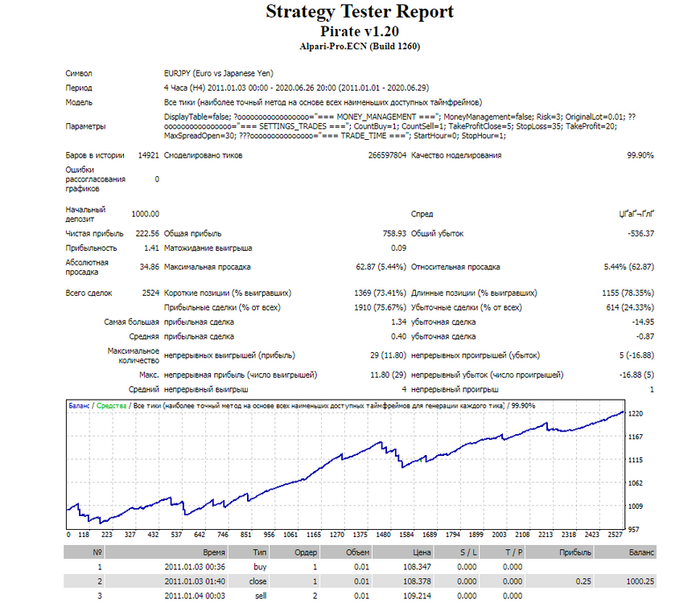The width and height of the screenshot is (700, 603).
Task: Click total trades value 2524
Action: (x=150, y=293)
